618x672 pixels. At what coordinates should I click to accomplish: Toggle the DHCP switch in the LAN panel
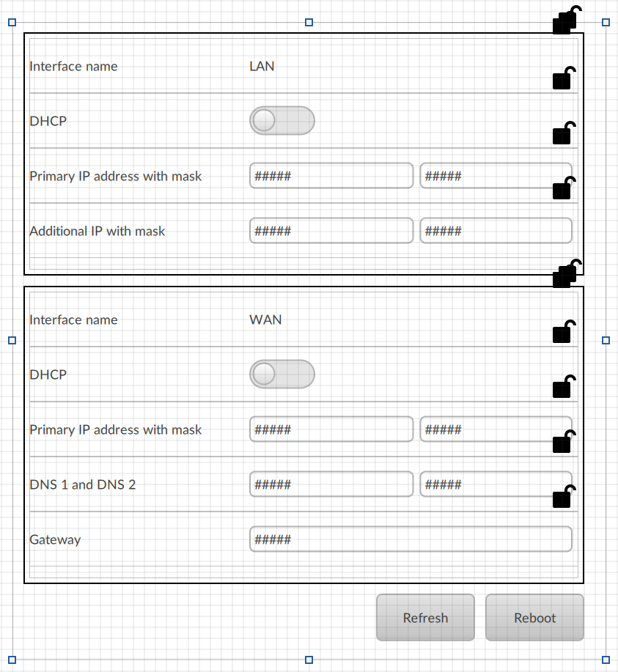282,121
